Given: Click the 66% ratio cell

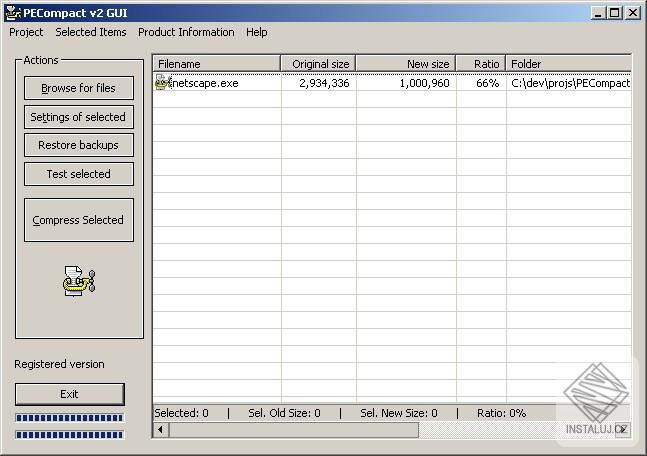Looking at the screenshot, I should pyautogui.click(x=488, y=83).
